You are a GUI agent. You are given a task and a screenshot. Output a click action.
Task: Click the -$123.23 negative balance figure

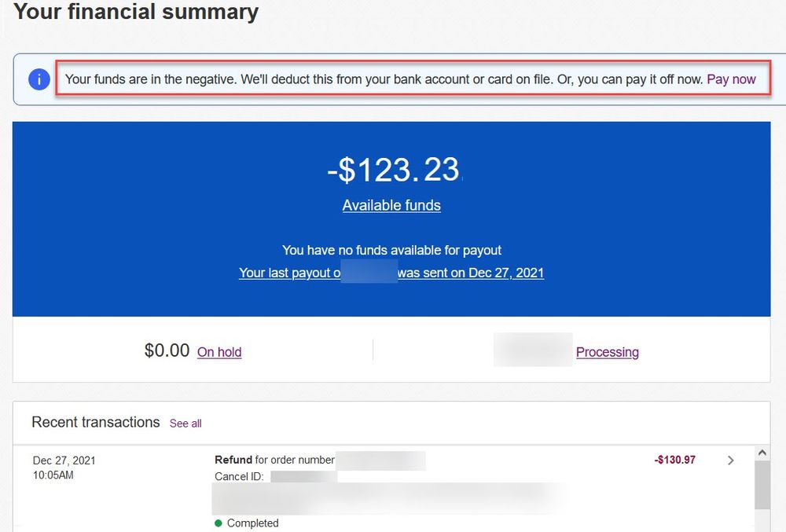[x=391, y=169]
